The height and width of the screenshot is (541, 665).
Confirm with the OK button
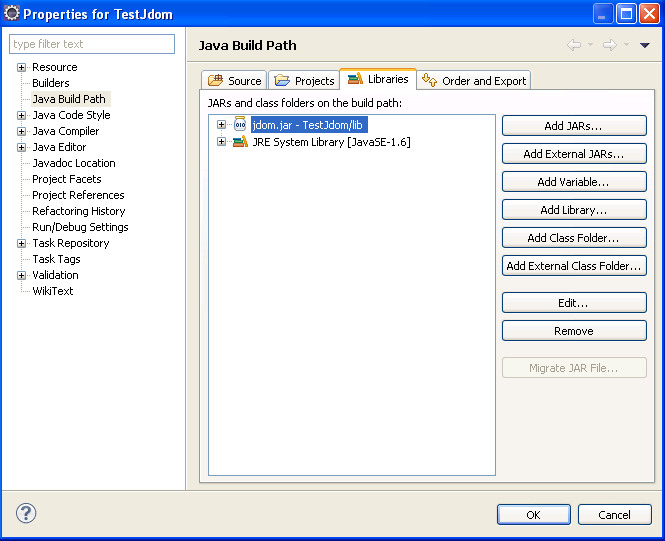pos(534,515)
